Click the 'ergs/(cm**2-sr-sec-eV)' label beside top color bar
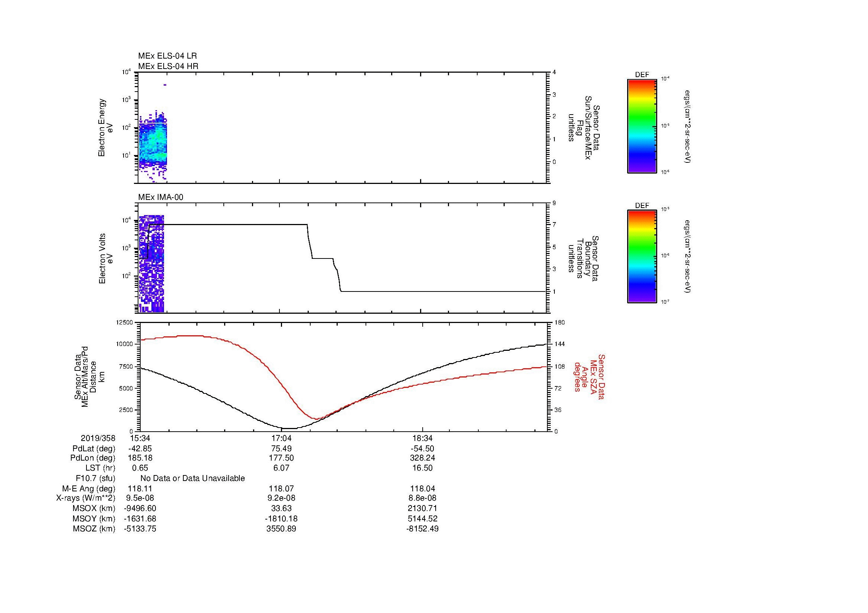The width and height of the screenshot is (868, 613). [688, 126]
